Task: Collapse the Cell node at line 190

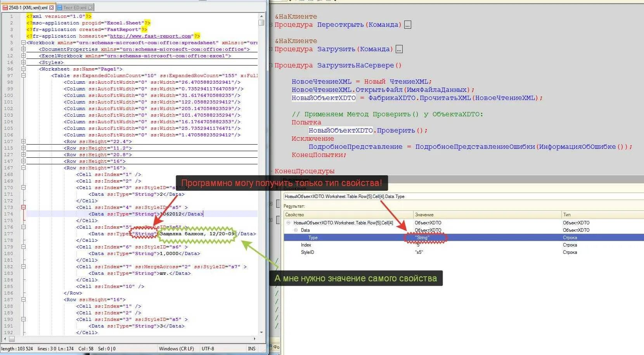Action: click(x=23, y=319)
